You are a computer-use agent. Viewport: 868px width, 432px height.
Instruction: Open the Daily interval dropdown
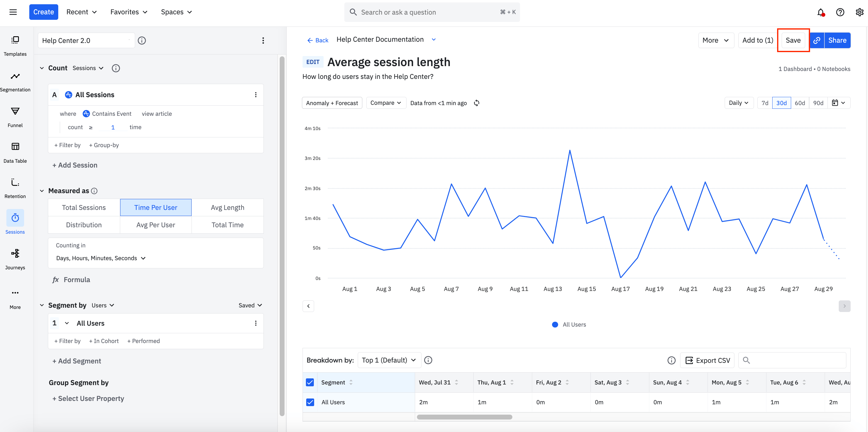point(738,103)
